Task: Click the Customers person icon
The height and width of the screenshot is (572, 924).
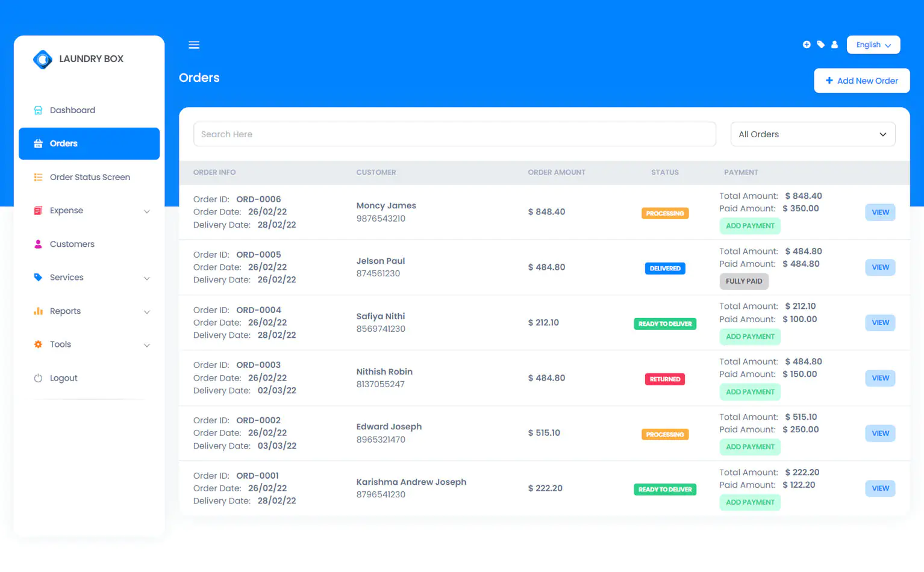Action: tap(38, 244)
